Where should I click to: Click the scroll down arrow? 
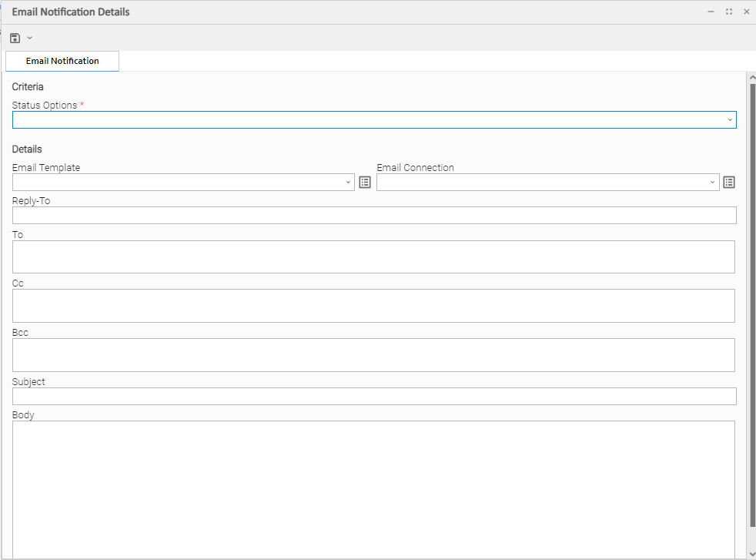pos(751,554)
